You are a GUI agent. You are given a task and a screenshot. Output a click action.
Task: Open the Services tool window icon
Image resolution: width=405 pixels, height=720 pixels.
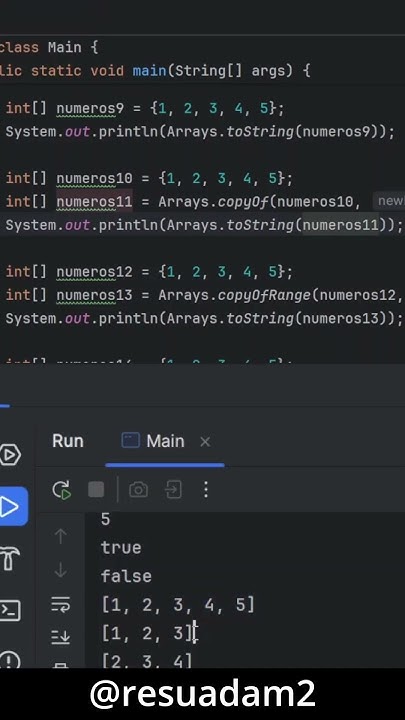coord(10,455)
